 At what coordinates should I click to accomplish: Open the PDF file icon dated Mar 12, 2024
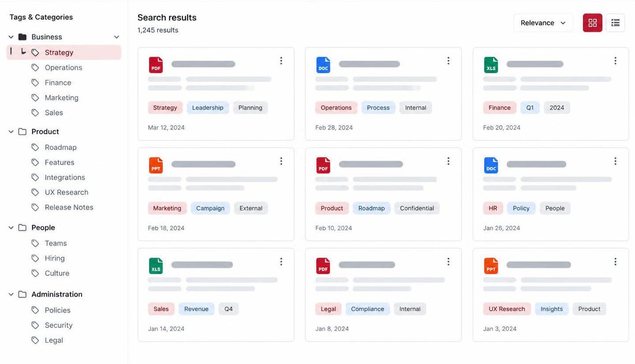[156, 65]
